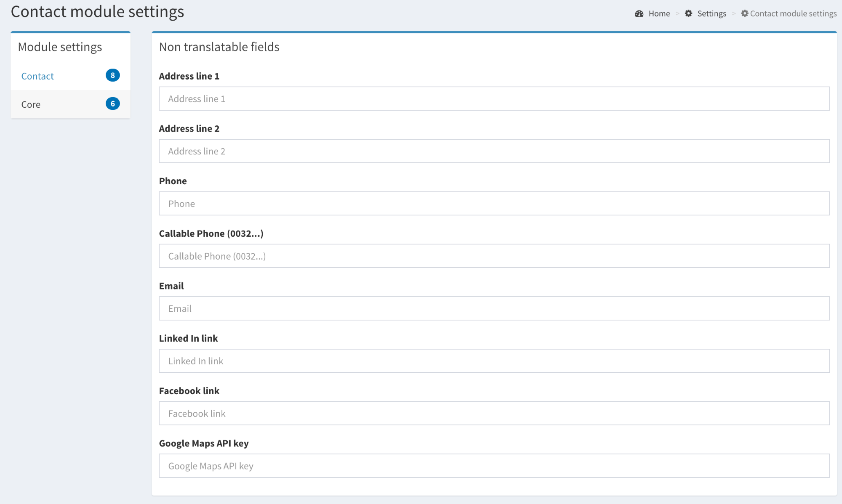Click the Settings gear icon in breadcrumb

point(688,13)
